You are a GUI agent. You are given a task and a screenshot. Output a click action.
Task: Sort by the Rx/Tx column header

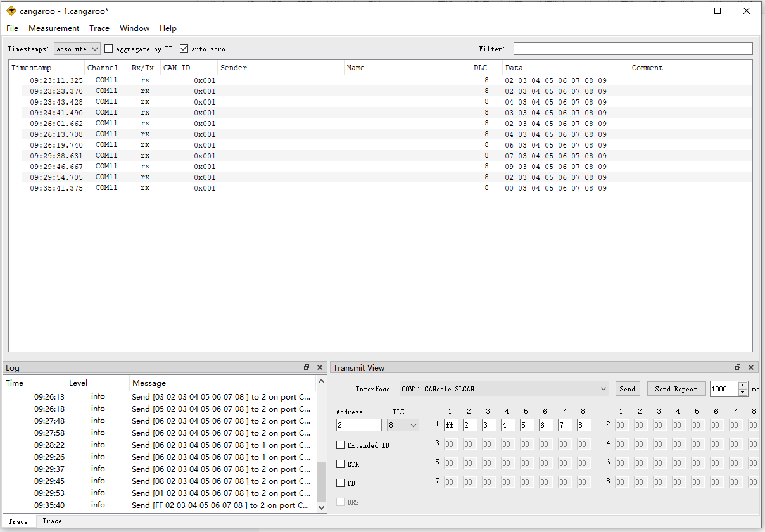pyautogui.click(x=144, y=68)
